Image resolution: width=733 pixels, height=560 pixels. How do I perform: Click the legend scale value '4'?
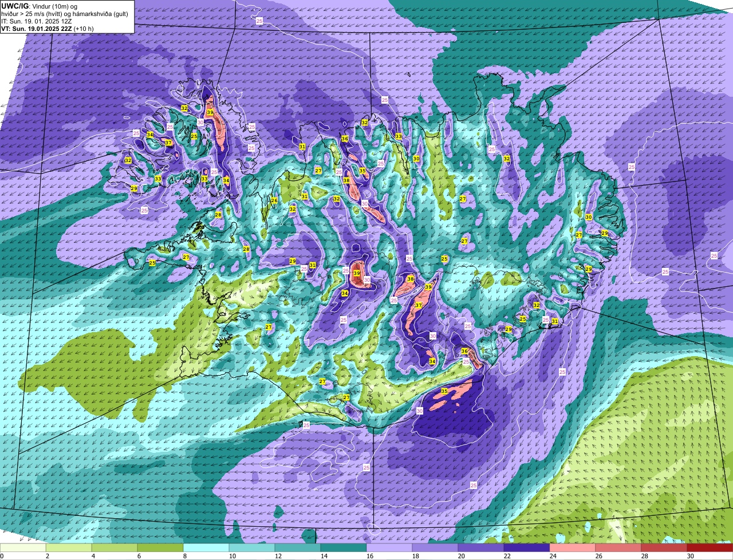tap(93, 556)
